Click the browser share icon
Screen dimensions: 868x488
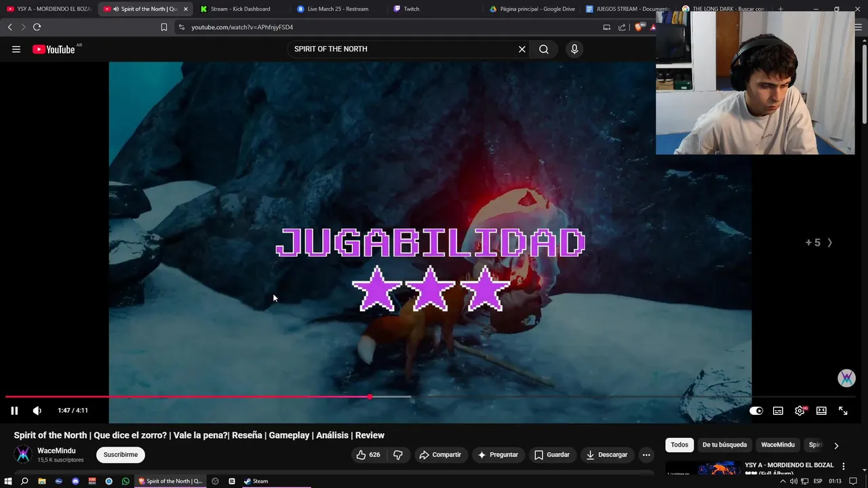pyautogui.click(x=622, y=27)
